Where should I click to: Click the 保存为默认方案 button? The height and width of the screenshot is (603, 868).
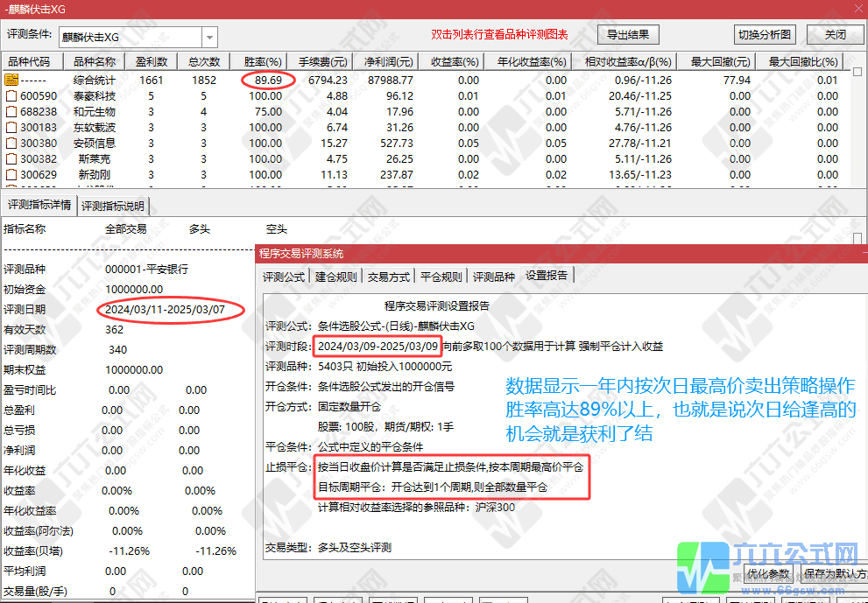pyautogui.click(x=832, y=574)
